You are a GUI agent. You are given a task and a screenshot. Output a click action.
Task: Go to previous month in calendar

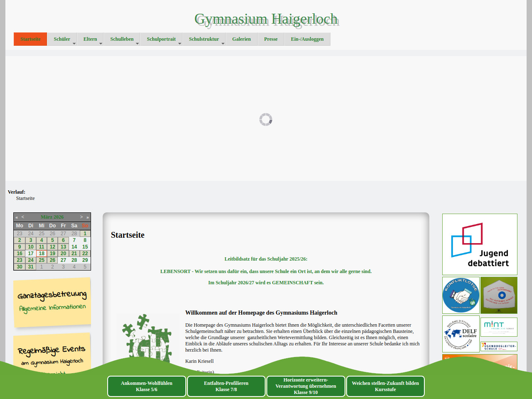23,217
